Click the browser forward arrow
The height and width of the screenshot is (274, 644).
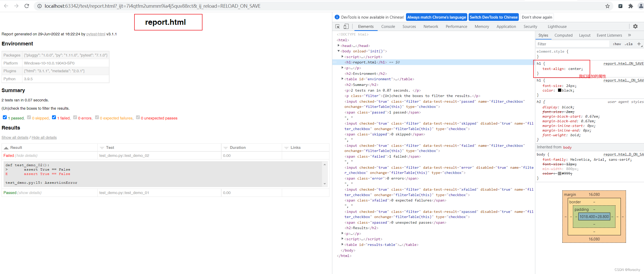[16, 6]
